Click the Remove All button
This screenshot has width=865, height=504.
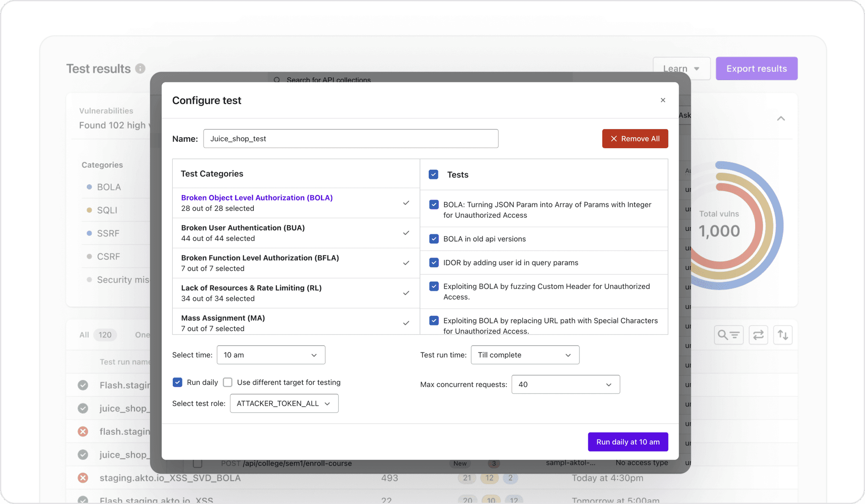(635, 138)
